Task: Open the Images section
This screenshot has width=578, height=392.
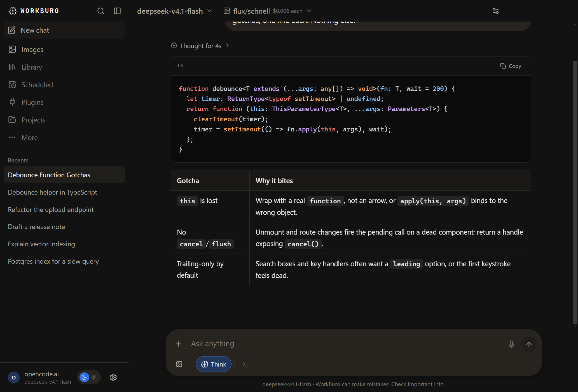Action: click(64, 49)
